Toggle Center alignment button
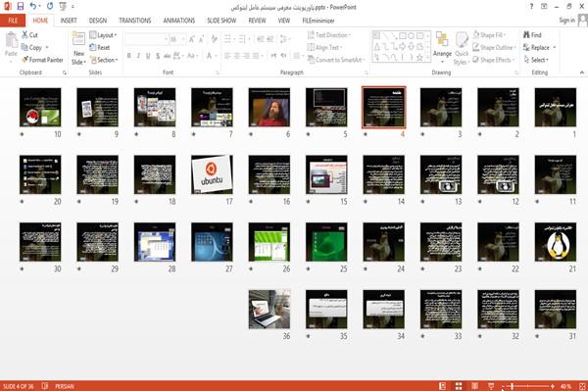The width and height of the screenshot is (588, 391). click(236, 56)
